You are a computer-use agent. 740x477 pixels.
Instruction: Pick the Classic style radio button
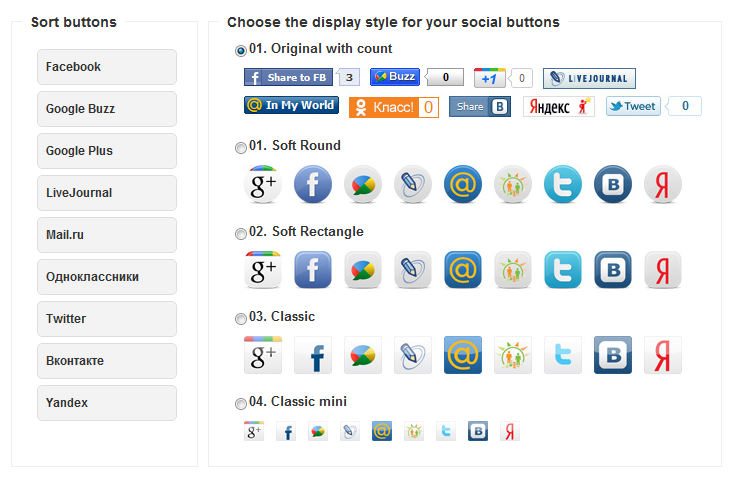coord(241,319)
